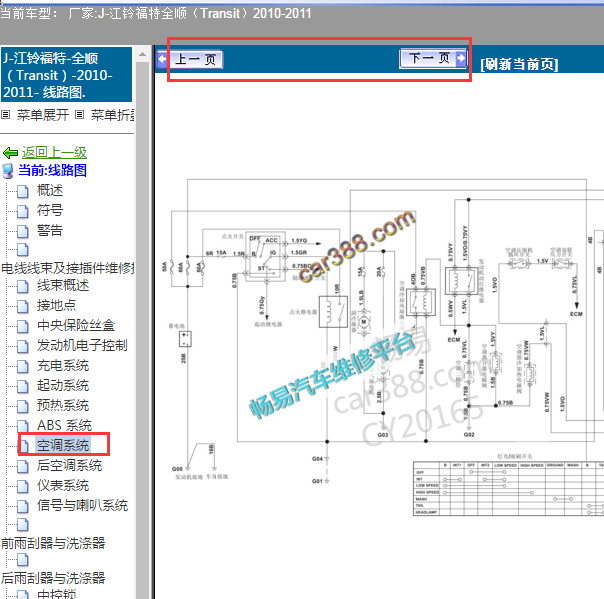Viewport: 604px width, 599px height.
Task: Open the 发动机电子控制 tree item
Action: click(82, 346)
